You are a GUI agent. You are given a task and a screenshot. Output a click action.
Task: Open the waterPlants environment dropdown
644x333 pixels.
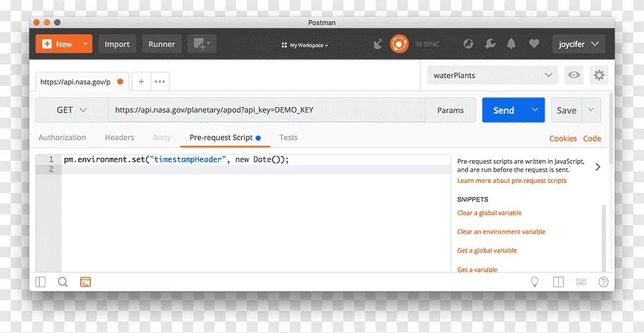tap(492, 76)
